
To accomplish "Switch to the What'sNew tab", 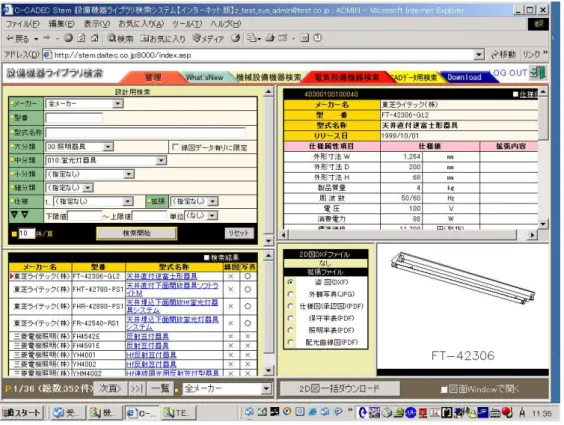I will click(x=205, y=77).
